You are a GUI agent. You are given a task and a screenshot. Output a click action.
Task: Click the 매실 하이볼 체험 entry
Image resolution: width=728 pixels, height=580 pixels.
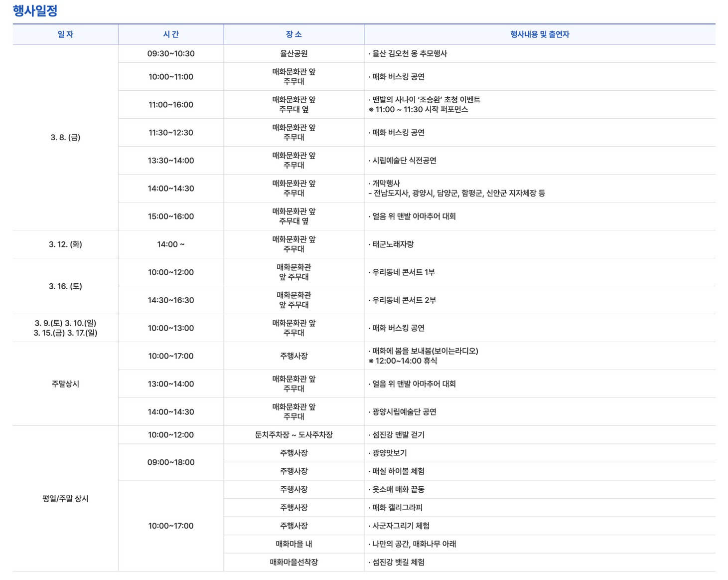(397, 471)
